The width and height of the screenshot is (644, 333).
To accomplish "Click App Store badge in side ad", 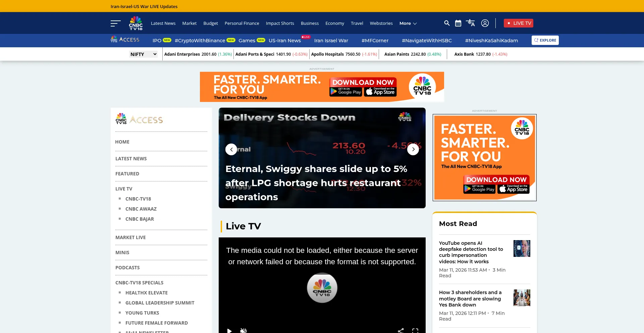I will (x=514, y=189).
